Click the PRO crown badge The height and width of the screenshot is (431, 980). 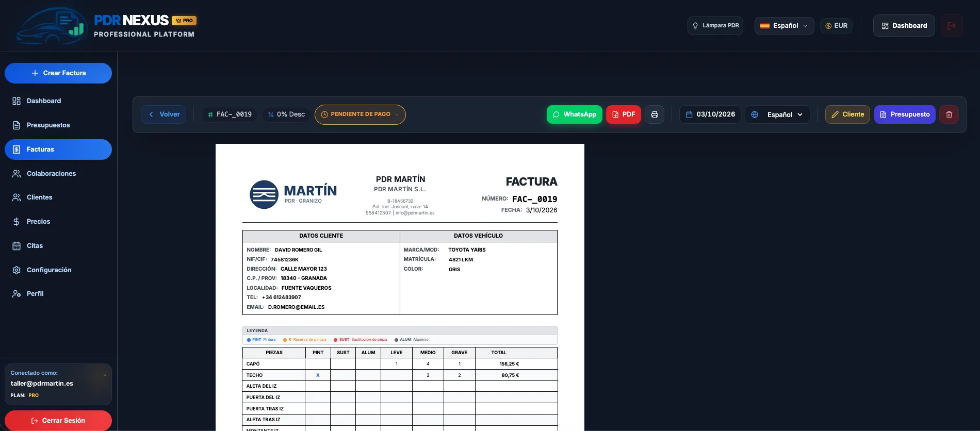click(x=184, y=21)
